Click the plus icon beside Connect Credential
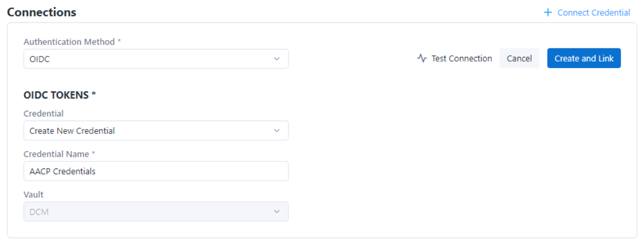The width and height of the screenshot is (644, 245). coord(548,12)
